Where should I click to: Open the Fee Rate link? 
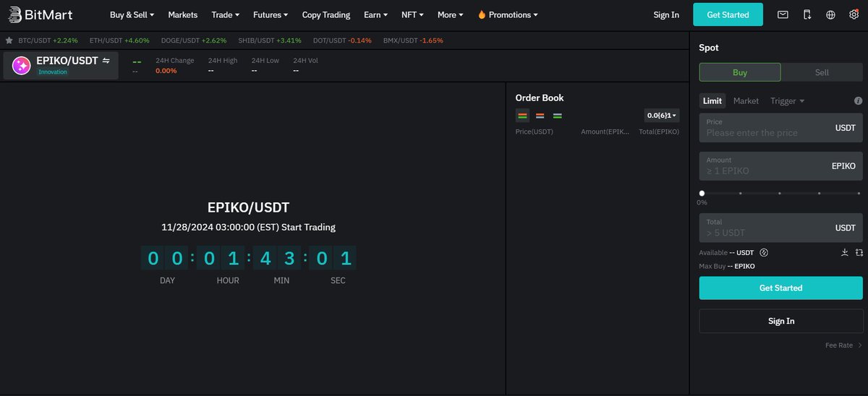pyautogui.click(x=843, y=345)
